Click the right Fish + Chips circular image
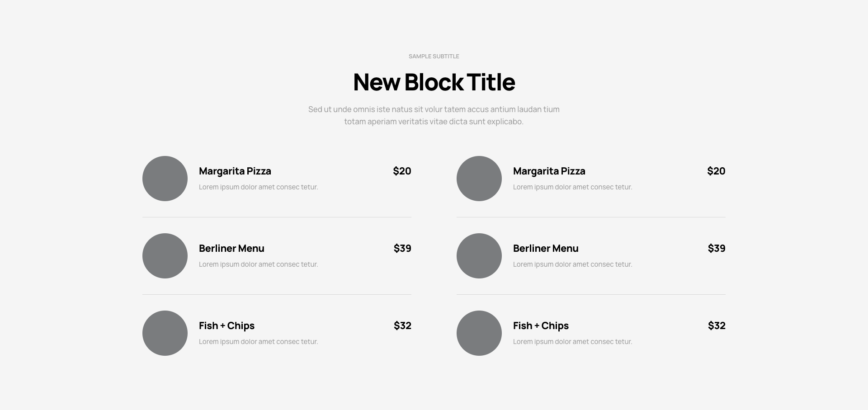This screenshot has width=868, height=410. [x=479, y=333]
